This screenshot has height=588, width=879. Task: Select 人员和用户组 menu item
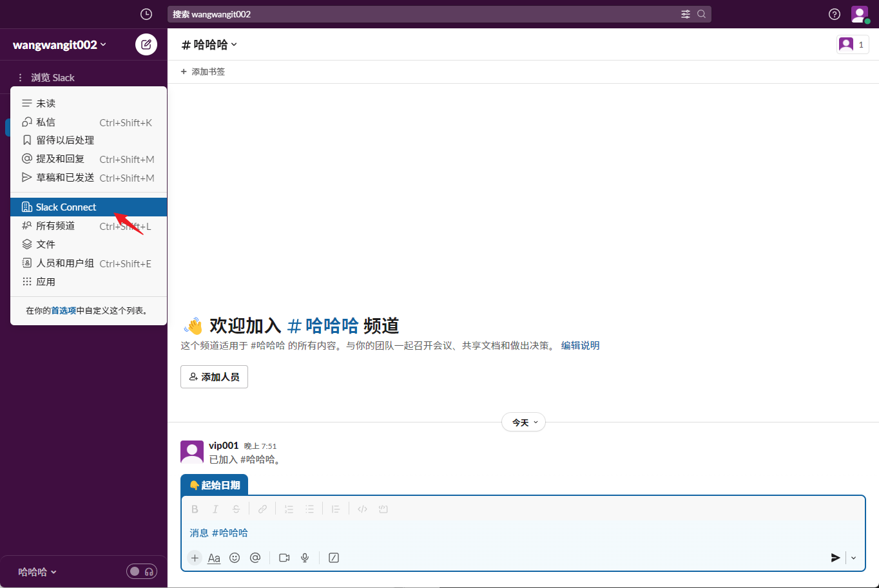(89, 263)
